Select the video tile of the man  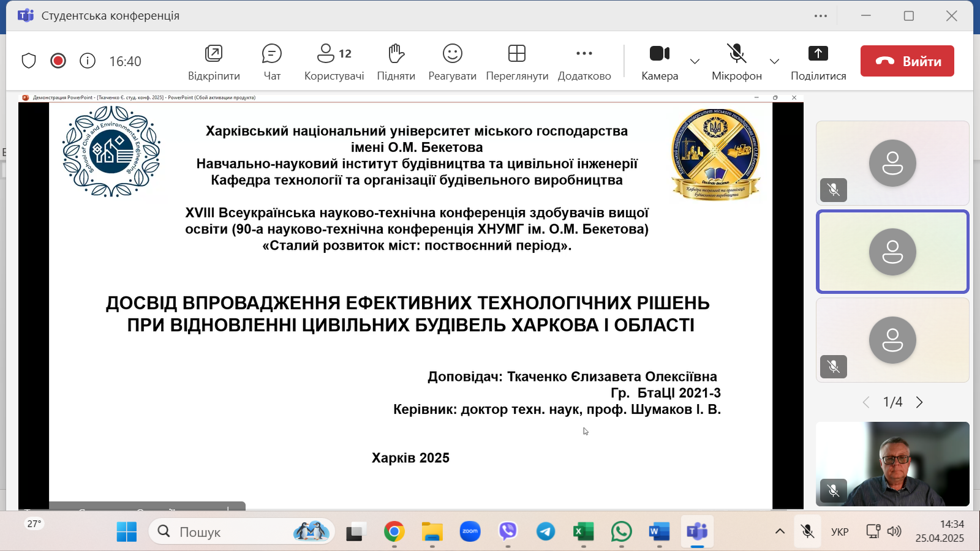(892, 464)
